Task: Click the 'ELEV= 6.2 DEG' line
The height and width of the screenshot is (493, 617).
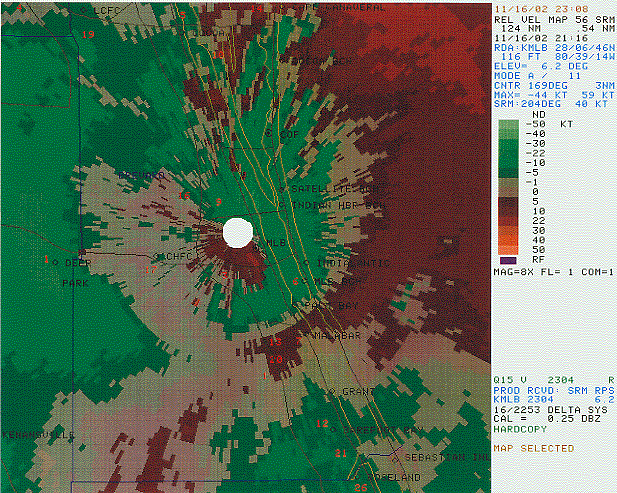Action: tap(541, 66)
